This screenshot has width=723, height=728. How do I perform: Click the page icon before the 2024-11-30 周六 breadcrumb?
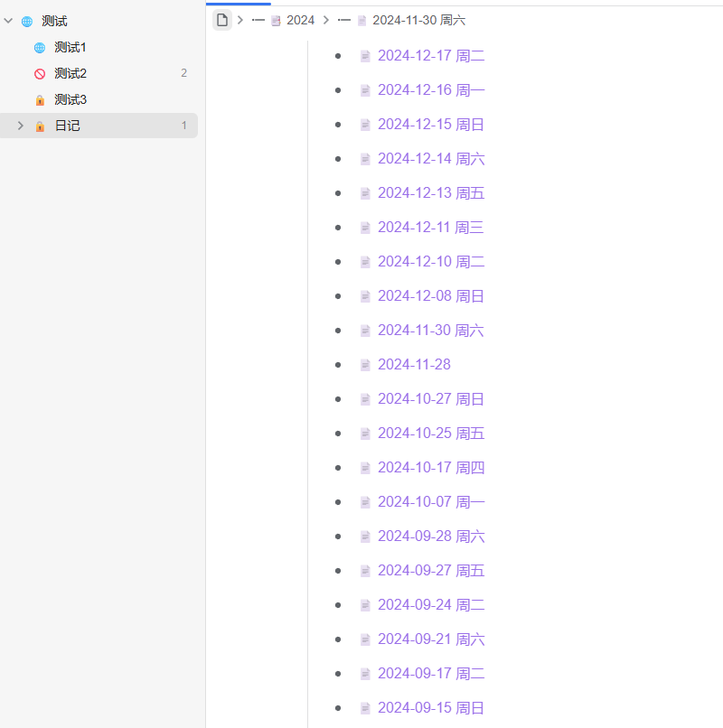click(x=362, y=21)
